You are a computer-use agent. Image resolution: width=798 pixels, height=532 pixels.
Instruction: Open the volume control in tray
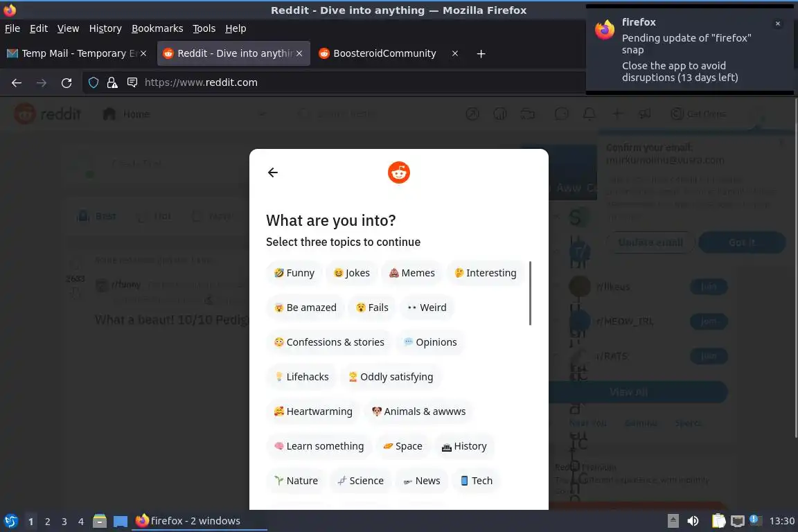coord(693,521)
